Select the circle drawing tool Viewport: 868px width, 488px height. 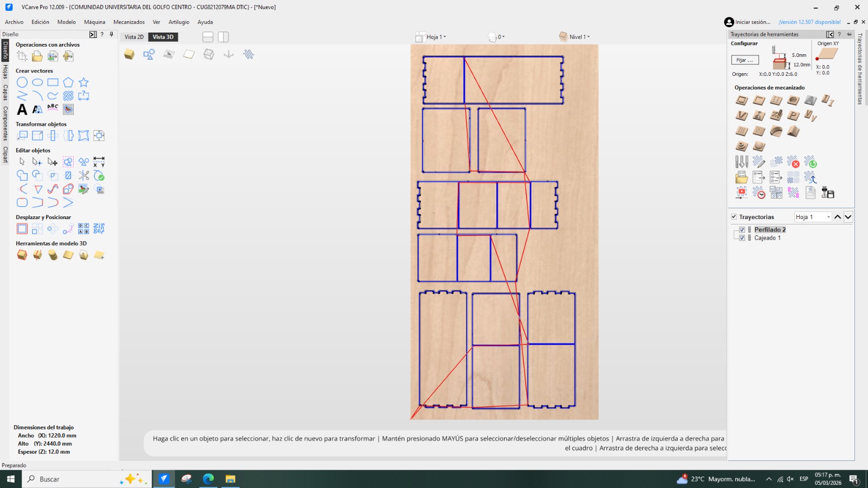click(x=22, y=82)
